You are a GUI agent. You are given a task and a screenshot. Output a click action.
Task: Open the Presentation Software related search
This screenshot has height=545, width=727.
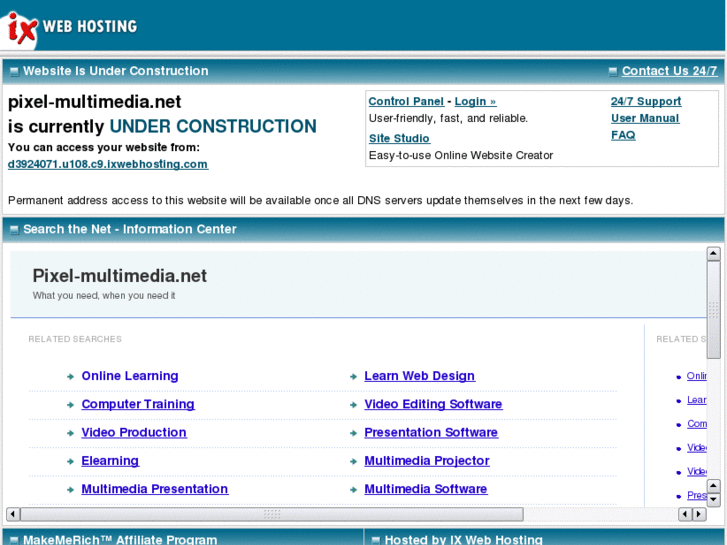pos(431,432)
